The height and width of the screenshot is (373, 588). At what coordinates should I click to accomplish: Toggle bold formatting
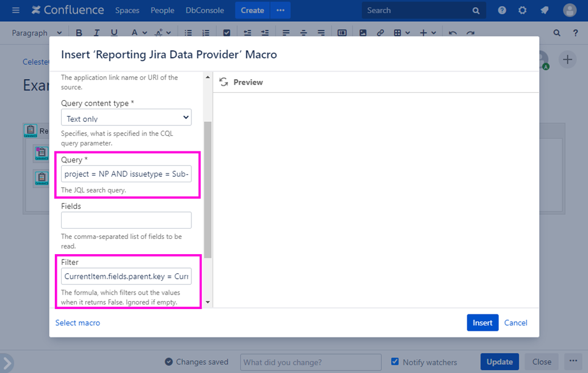pyautogui.click(x=78, y=33)
